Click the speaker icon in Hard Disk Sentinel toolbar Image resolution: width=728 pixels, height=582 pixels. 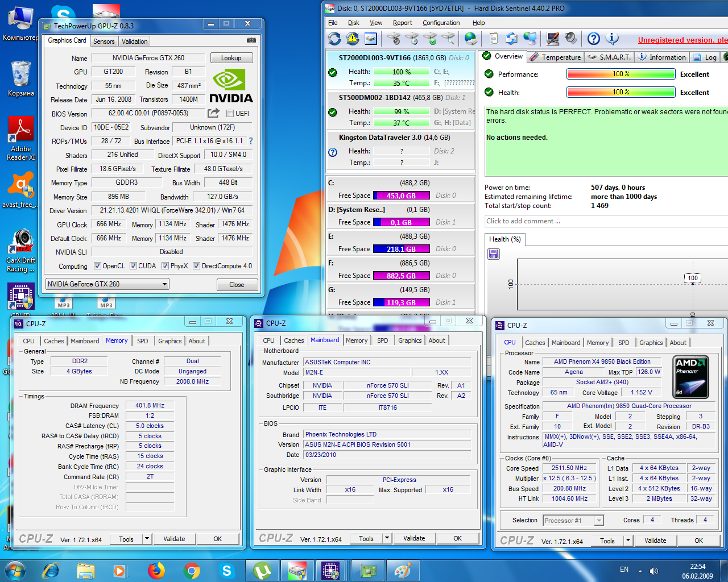click(570, 39)
